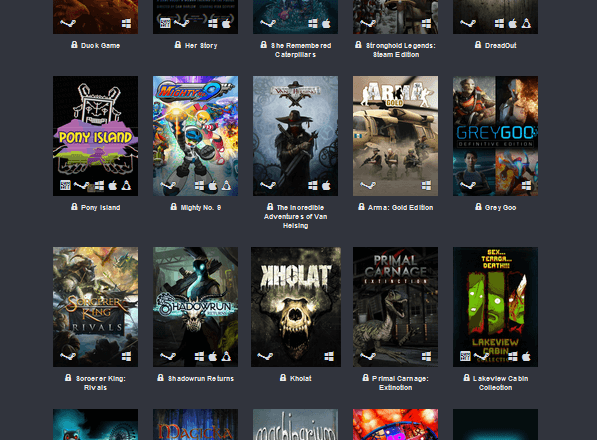597x440 pixels.
Task: Open the Arma: Gold Edition cover
Action: (x=395, y=136)
